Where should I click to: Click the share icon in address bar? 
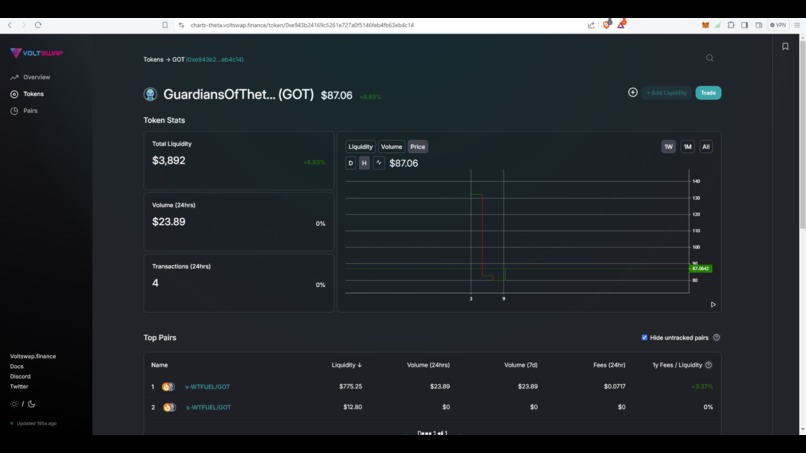(591, 25)
